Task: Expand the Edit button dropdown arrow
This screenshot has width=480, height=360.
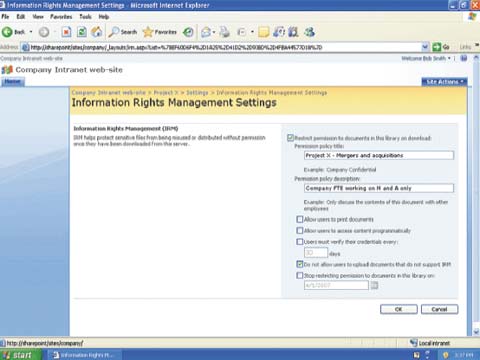Action: pyautogui.click(x=252, y=32)
